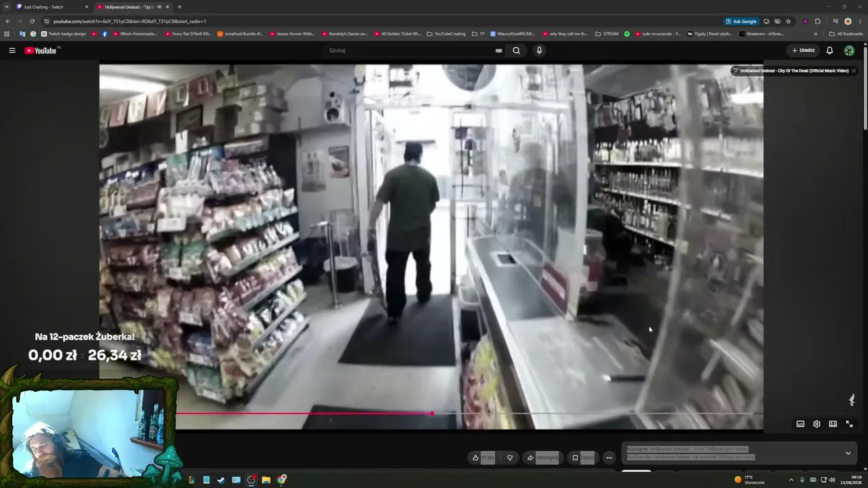Open the STREAM bookmark folder

(607, 34)
